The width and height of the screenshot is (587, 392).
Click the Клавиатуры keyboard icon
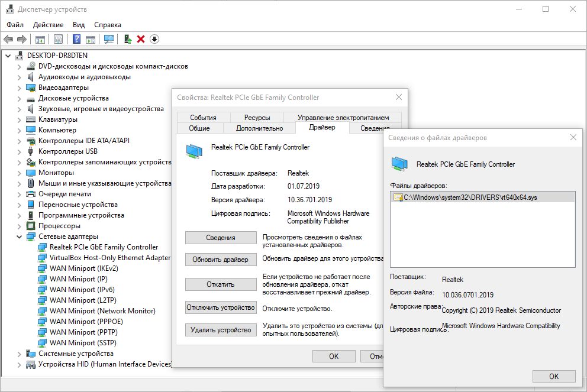point(31,119)
